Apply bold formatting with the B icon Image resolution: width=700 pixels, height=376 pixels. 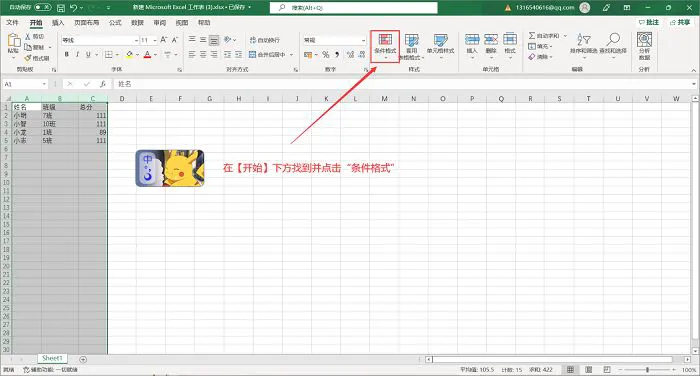pyautogui.click(x=67, y=54)
